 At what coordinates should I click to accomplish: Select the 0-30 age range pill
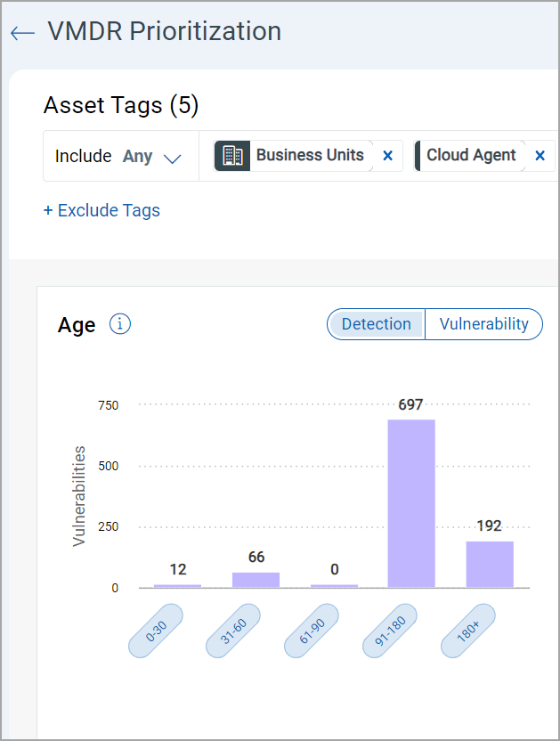pos(156,631)
